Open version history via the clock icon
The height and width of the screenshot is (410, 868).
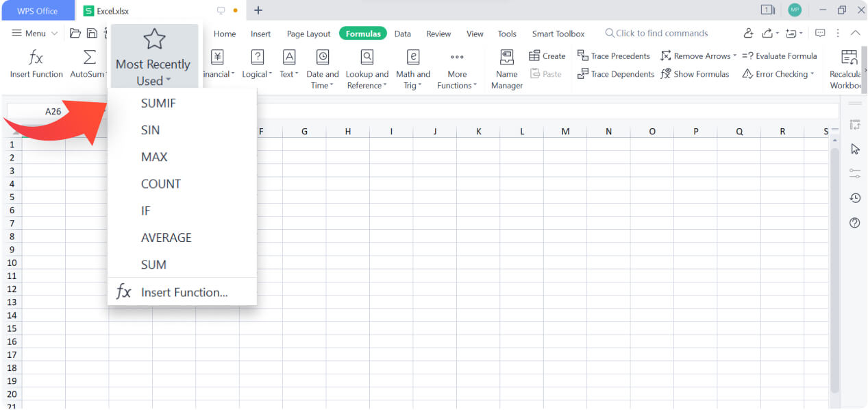point(854,197)
